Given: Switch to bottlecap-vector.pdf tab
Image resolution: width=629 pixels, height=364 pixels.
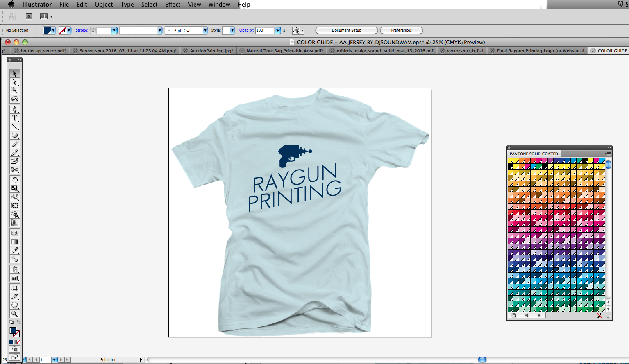Looking at the screenshot, I should (x=43, y=51).
